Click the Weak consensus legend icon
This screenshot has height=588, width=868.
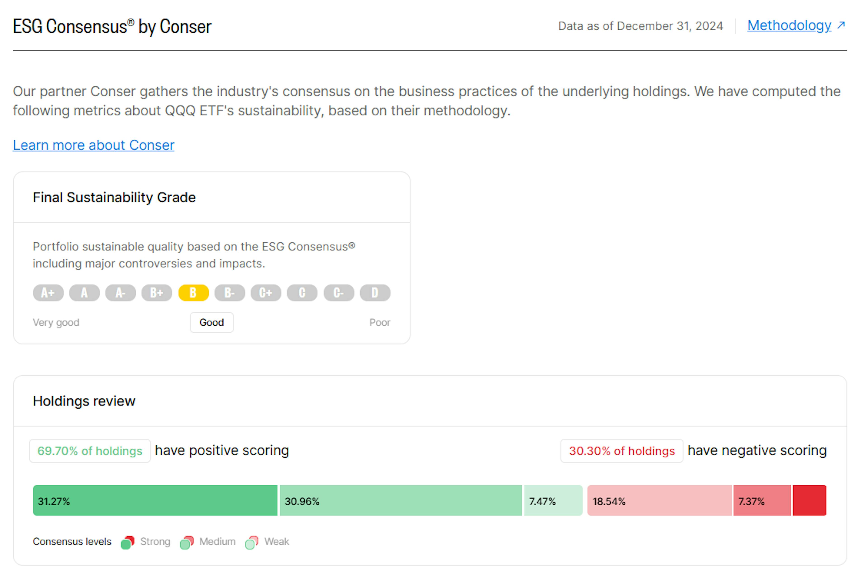coord(251,542)
